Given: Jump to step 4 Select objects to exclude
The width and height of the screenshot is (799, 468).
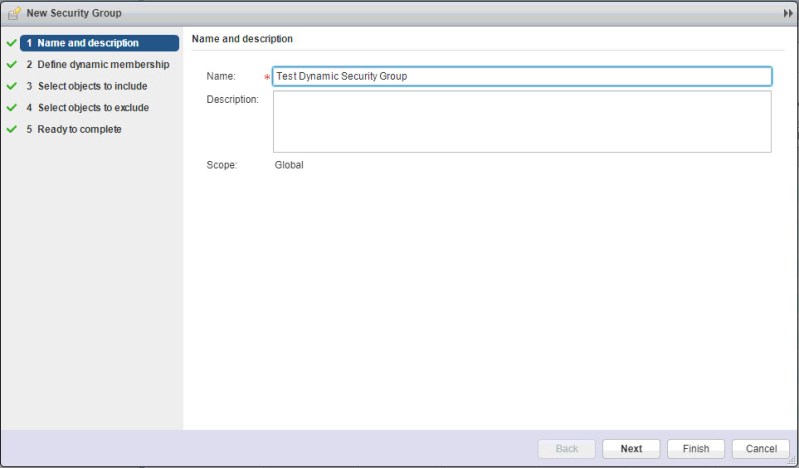Looking at the screenshot, I should pos(87,108).
